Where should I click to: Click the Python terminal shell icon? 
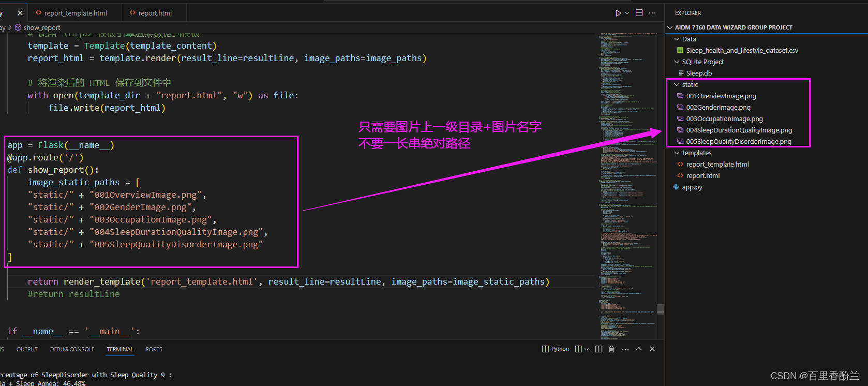[545, 349]
